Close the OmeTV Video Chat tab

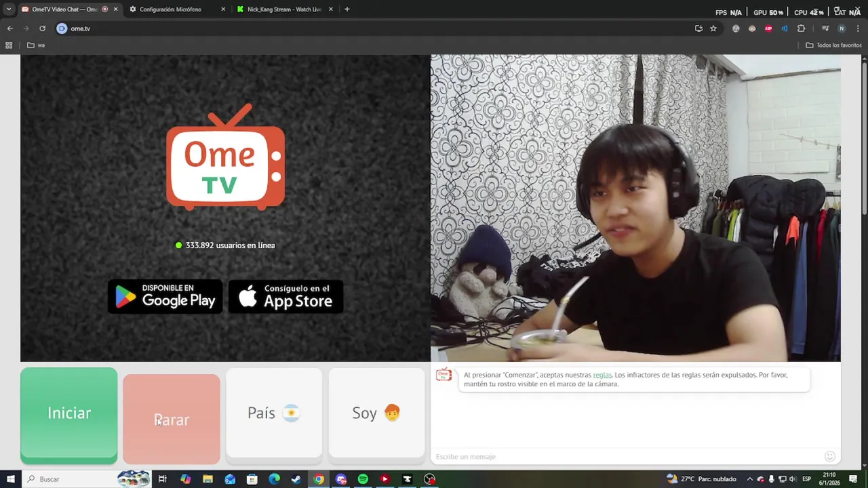pos(115,9)
